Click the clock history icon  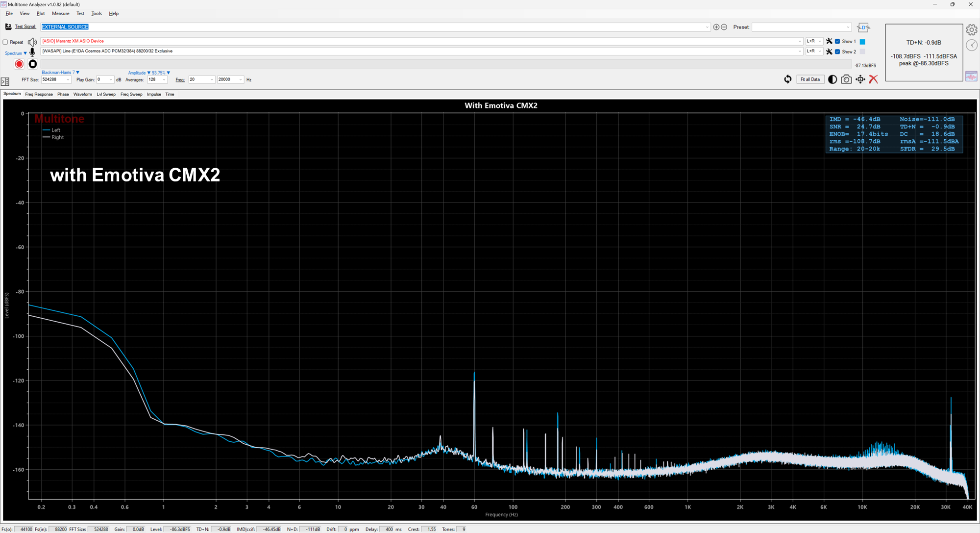(x=972, y=45)
